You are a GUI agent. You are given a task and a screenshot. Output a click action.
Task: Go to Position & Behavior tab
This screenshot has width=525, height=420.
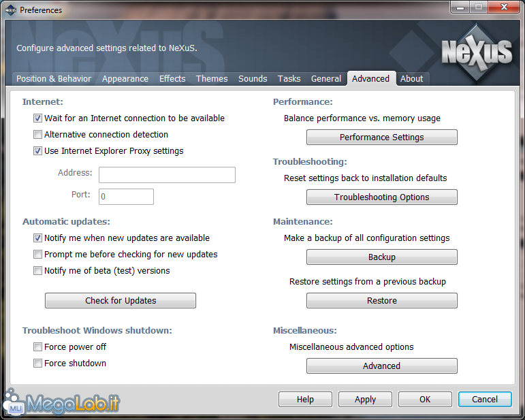(x=54, y=79)
